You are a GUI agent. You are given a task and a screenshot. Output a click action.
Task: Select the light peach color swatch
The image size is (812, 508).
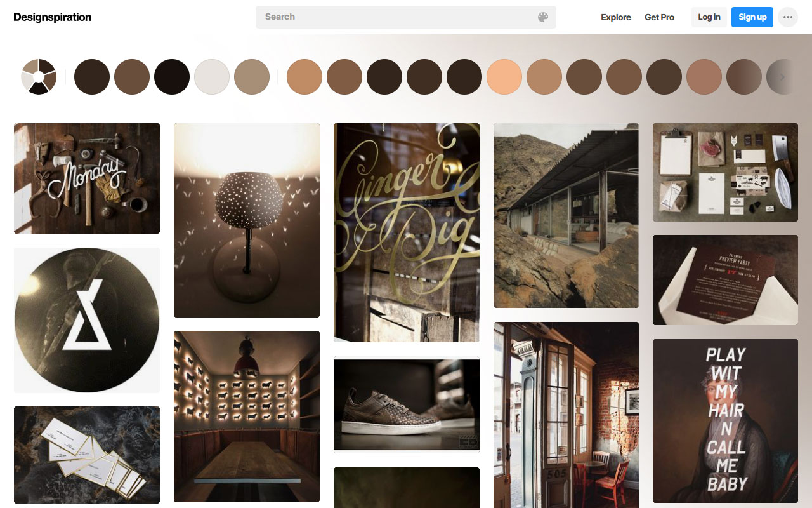(504, 77)
